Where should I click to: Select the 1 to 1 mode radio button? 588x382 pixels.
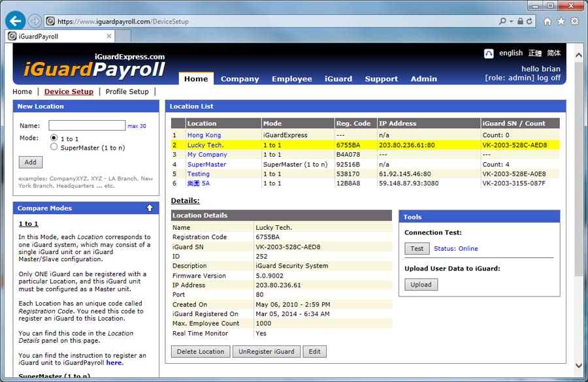54,138
